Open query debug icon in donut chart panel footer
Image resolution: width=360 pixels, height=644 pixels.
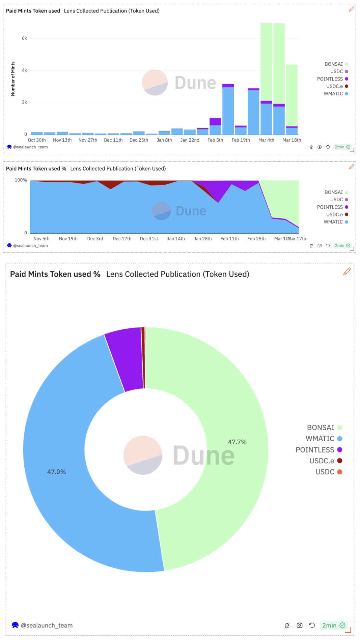(x=287, y=625)
